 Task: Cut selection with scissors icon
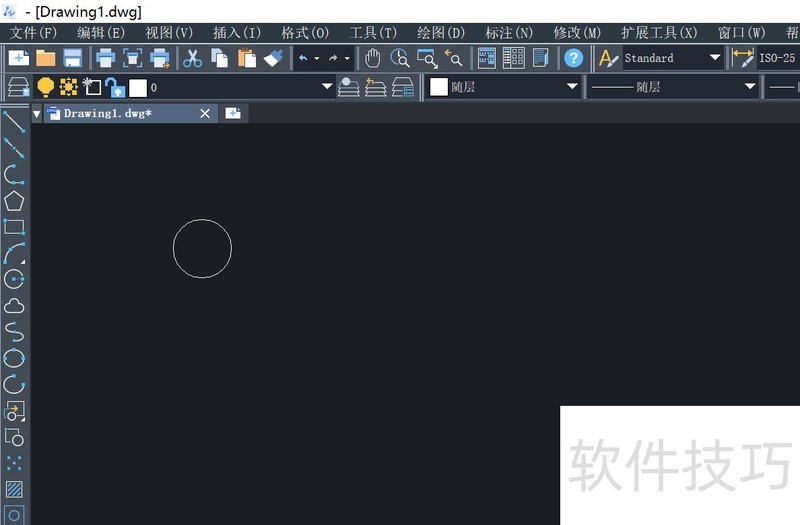click(x=192, y=58)
